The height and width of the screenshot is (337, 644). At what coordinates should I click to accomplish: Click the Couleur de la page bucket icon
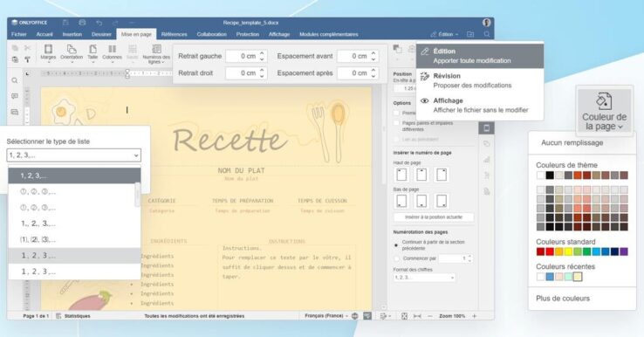coord(604,101)
